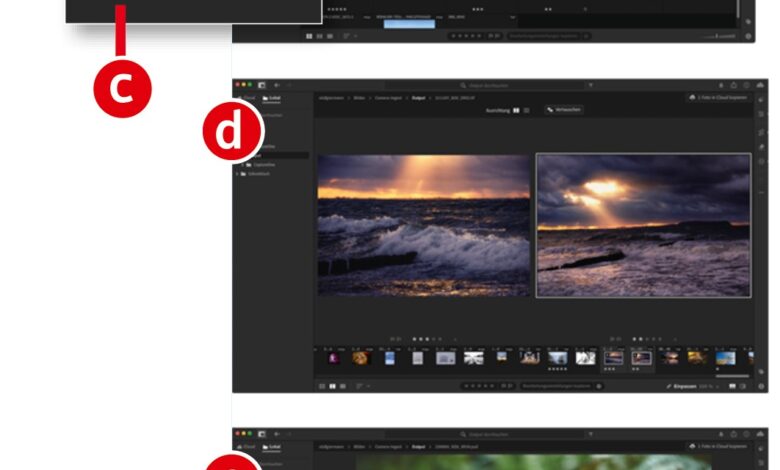The image size is (780, 470).
Task: Toggle sidebar panel icon in the bottom window
Action: [x=262, y=434]
